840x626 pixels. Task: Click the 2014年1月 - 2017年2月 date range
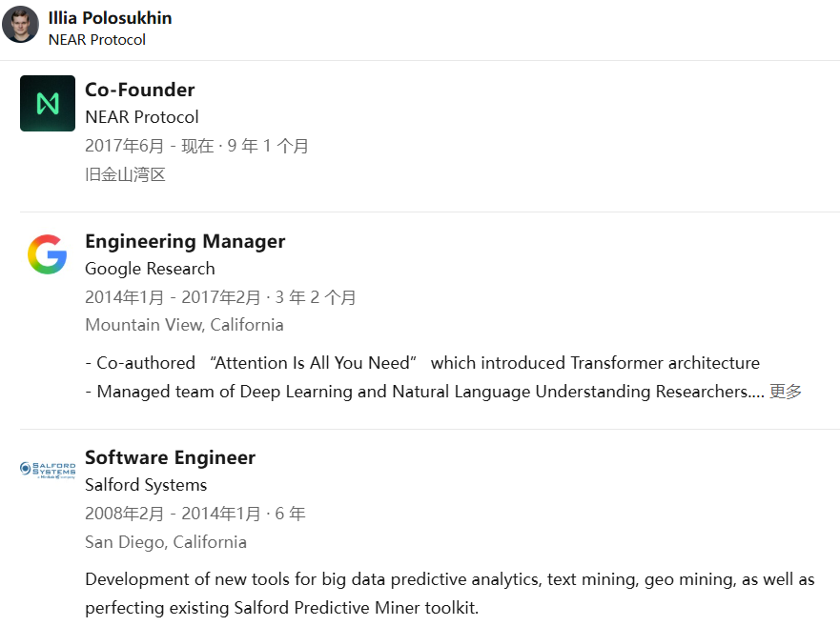(173, 297)
